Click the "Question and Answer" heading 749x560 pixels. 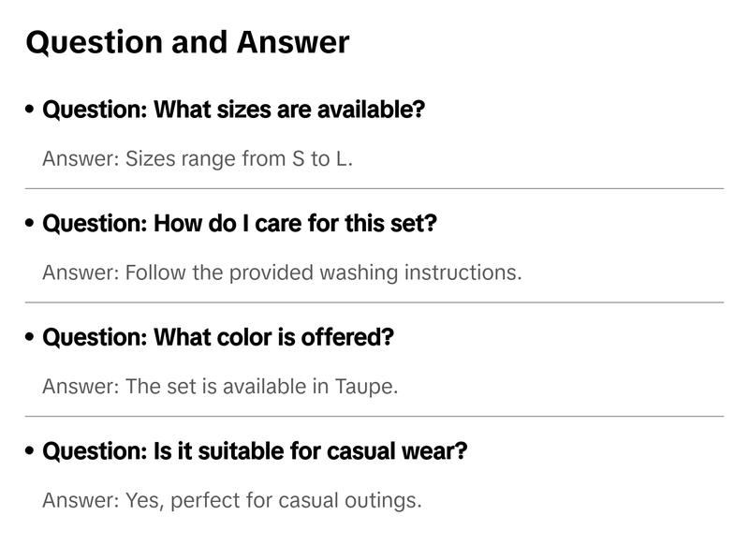point(187,42)
